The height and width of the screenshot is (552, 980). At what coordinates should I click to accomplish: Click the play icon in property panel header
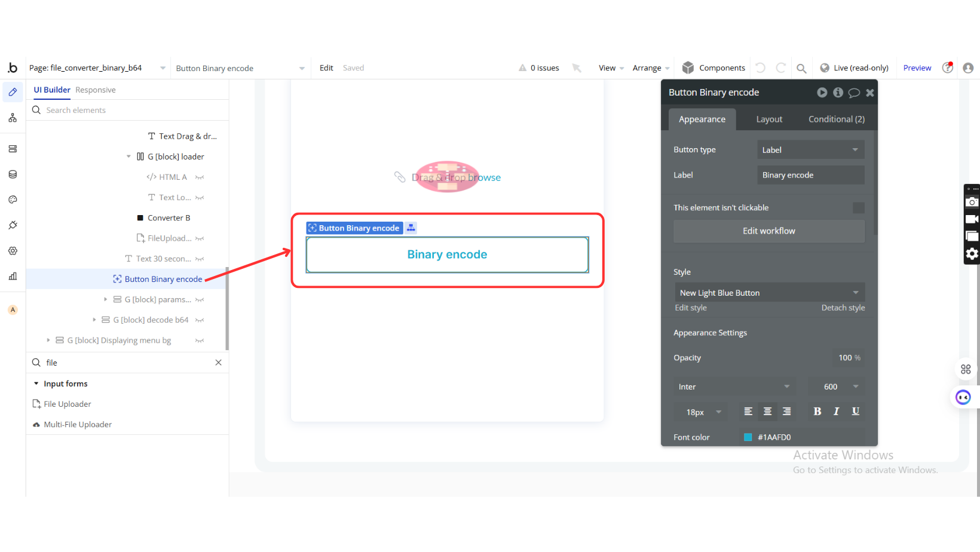coord(822,93)
